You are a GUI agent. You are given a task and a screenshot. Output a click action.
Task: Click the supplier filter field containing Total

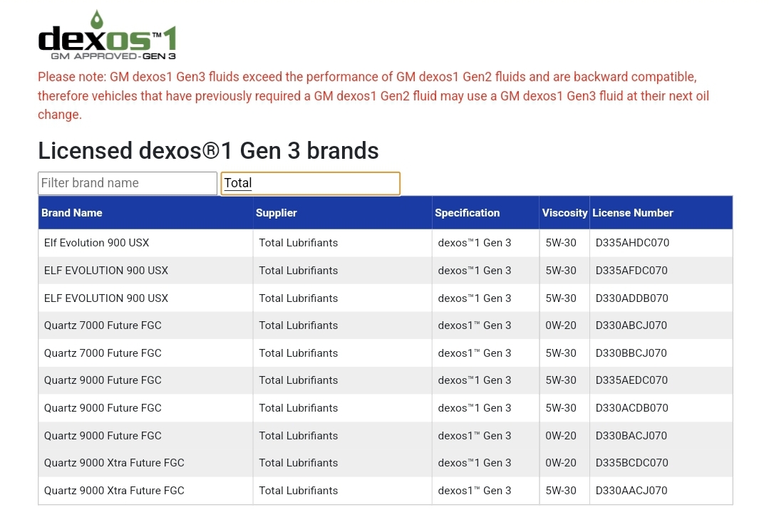[311, 183]
